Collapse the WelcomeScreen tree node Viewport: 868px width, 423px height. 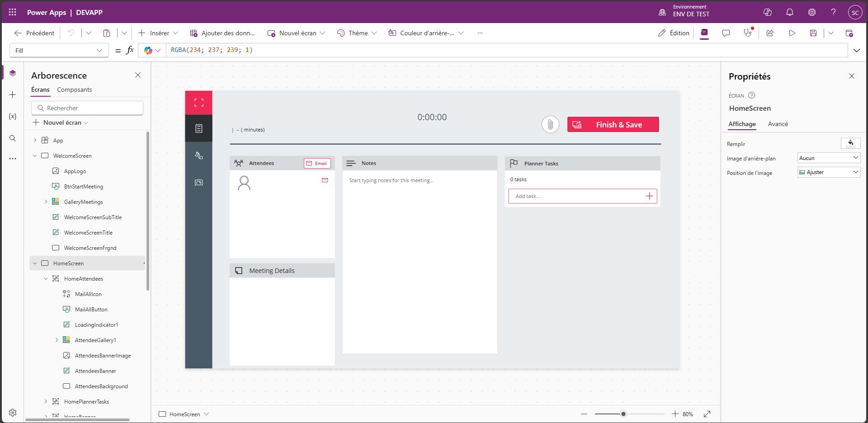point(35,156)
